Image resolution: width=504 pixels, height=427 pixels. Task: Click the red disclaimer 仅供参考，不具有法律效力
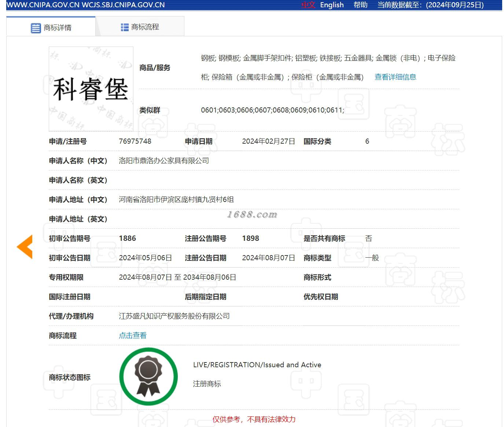[x=254, y=419]
